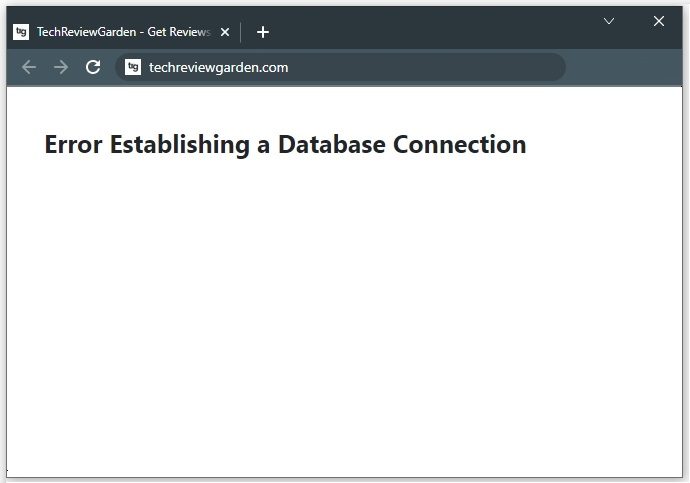Open a new tab with plus button
Viewport: 690px width, 483px height.
coord(262,32)
